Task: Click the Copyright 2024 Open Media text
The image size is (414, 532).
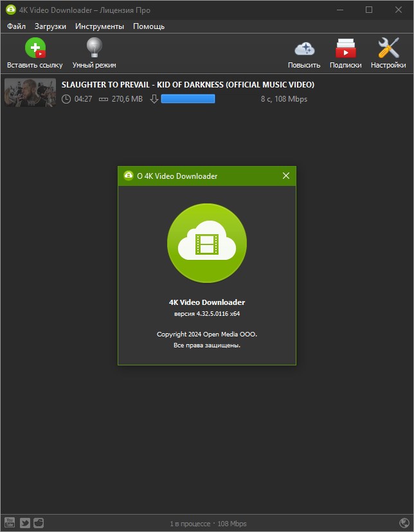Action: pyautogui.click(x=207, y=335)
